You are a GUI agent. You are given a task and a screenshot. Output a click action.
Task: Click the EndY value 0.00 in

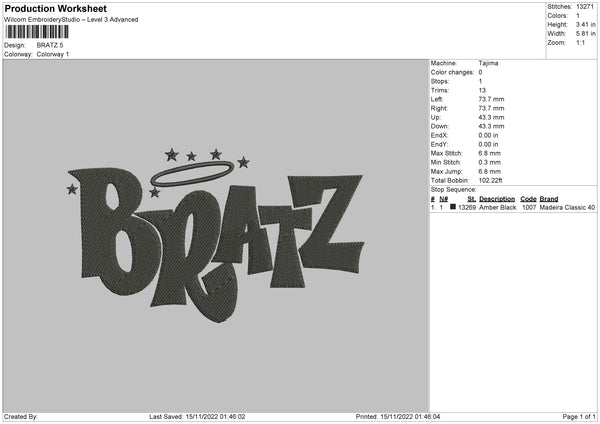(488, 145)
